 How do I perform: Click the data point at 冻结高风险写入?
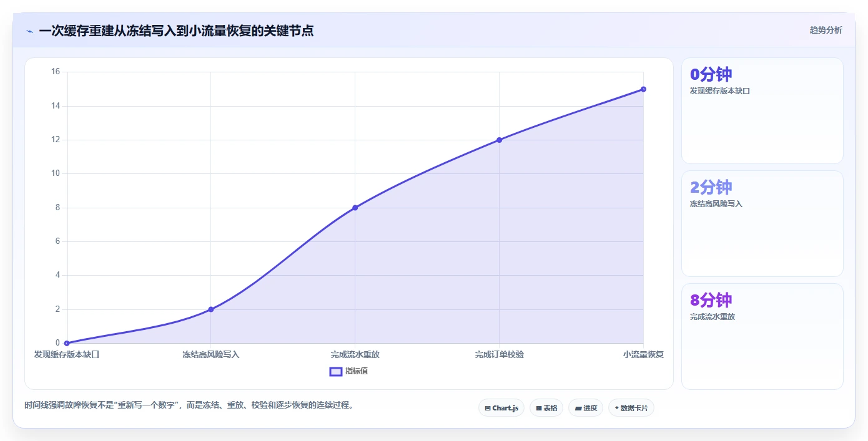pos(211,309)
